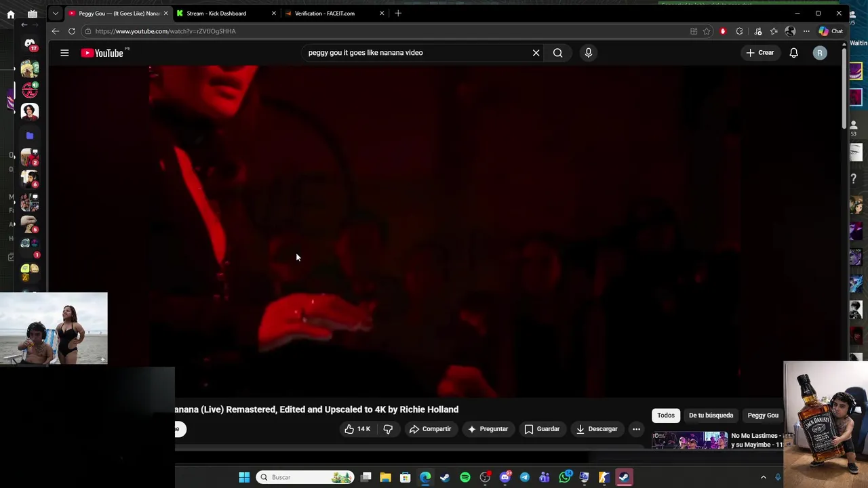Share the video via Compartir
Image resolution: width=868 pixels, height=488 pixels.
point(430,429)
